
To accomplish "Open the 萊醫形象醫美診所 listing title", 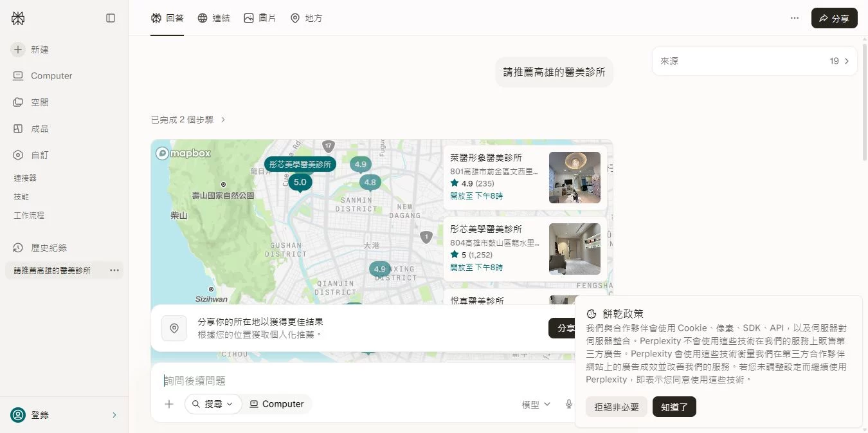I will click(486, 158).
